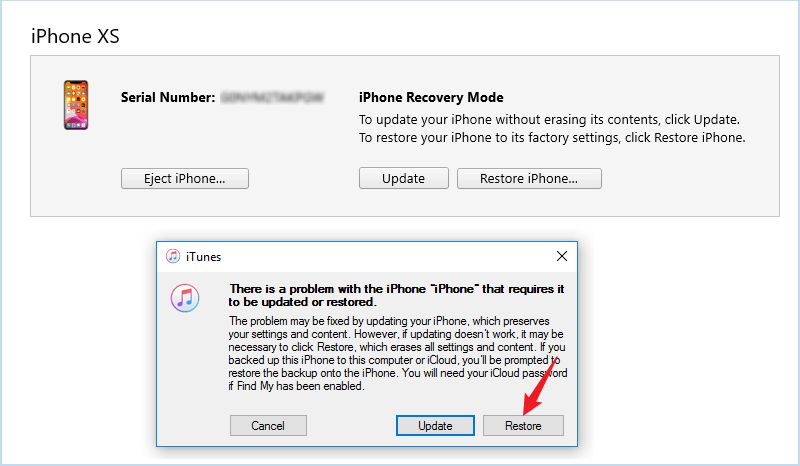Click Update in the Recovery Mode panel
Image resolution: width=800 pixels, height=466 pixels.
(404, 178)
